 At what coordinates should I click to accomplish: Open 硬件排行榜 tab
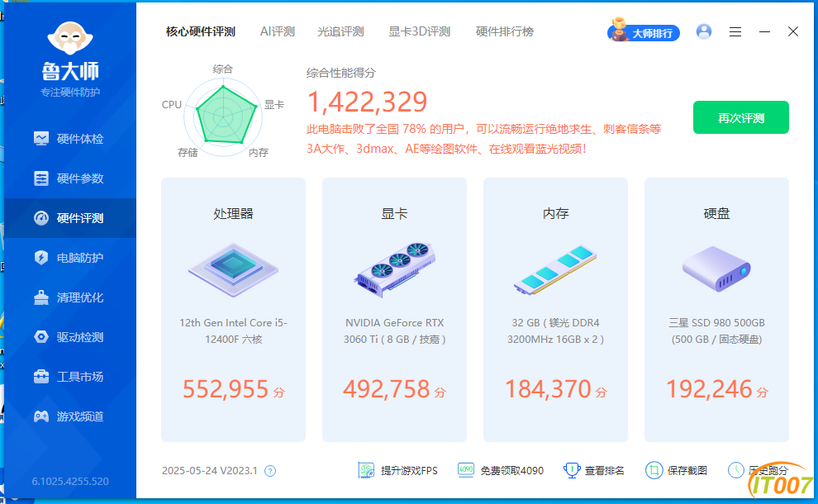click(505, 32)
